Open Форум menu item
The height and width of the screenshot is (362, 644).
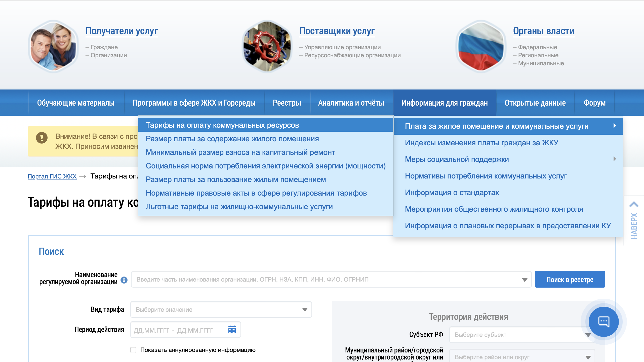click(x=595, y=103)
